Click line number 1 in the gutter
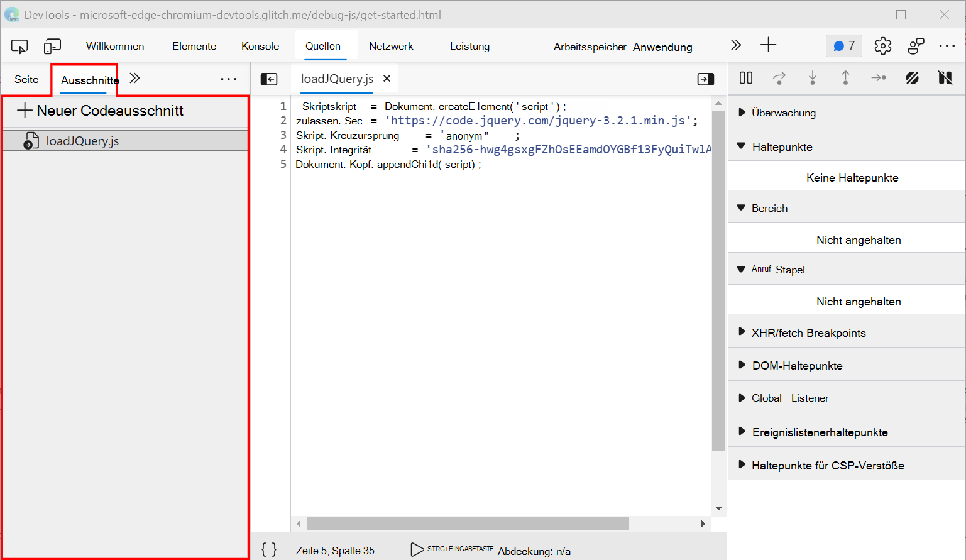 pyautogui.click(x=283, y=106)
